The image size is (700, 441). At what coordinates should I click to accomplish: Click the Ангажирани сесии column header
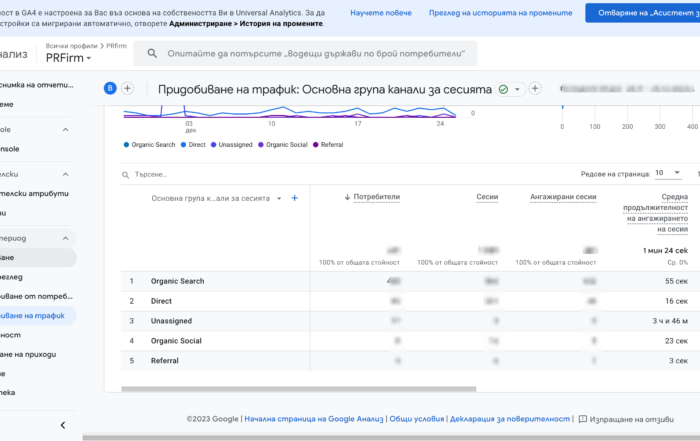(x=563, y=197)
